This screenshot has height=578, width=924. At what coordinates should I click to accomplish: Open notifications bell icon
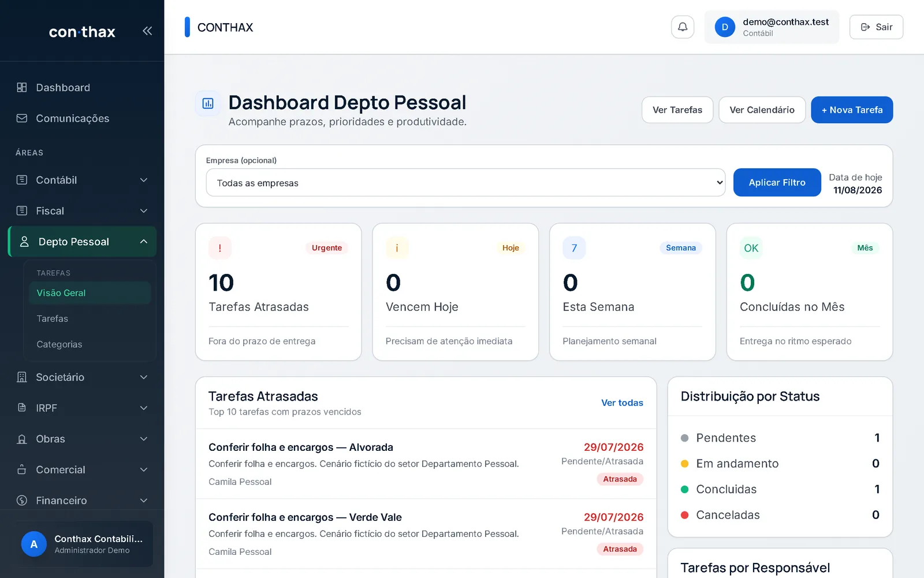pyautogui.click(x=683, y=27)
